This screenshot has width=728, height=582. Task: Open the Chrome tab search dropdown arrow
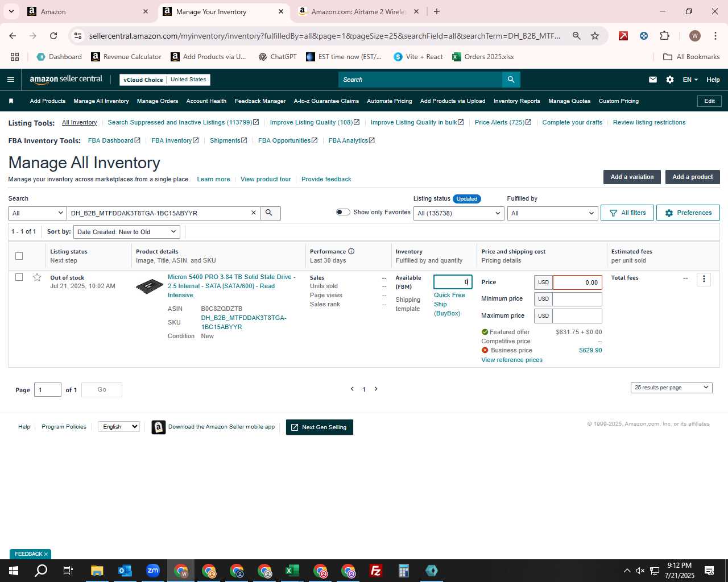coord(11,11)
